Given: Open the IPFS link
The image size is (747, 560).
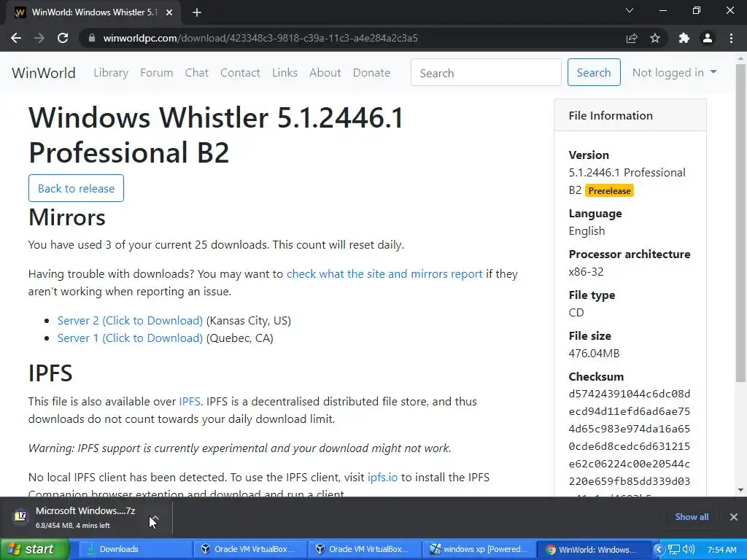Looking at the screenshot, I should (190, 402).
